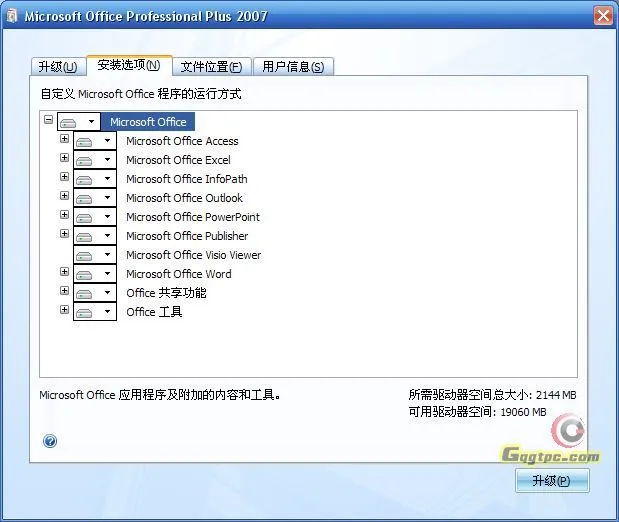Open install option dropdown for Office 共享功能
619x522 pixels.
[95, 292]
